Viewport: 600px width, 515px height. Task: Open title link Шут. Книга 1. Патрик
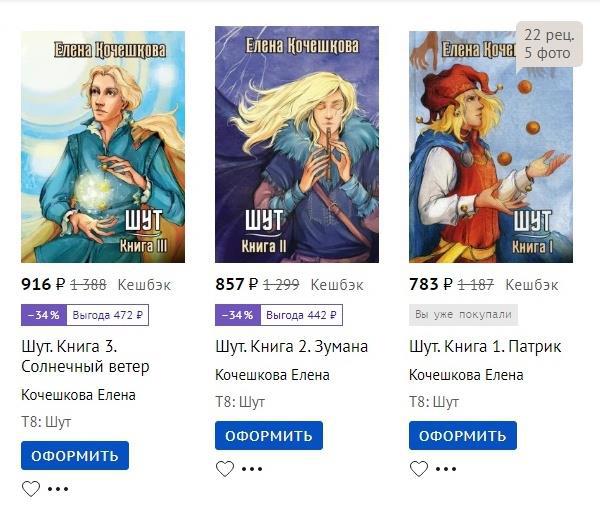[485, 347]
